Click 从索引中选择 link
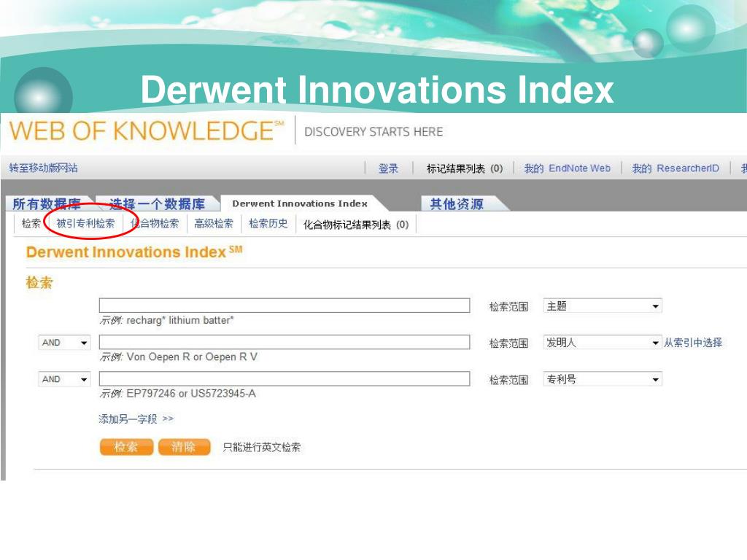The width and height of the screenshot is (747, 560). (693, 343)
